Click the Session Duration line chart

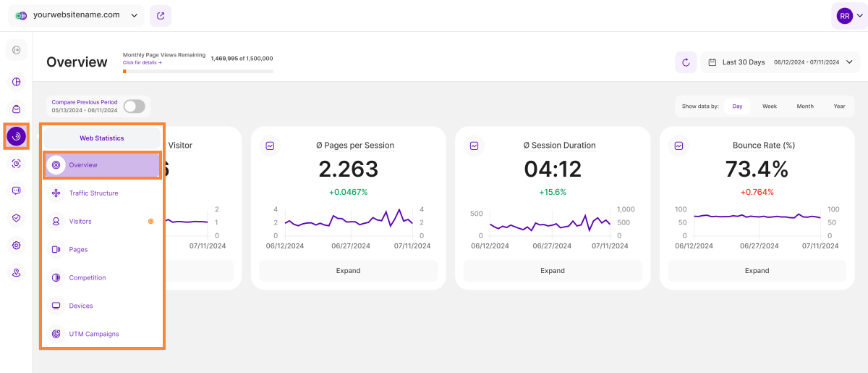tap(550, 222)
